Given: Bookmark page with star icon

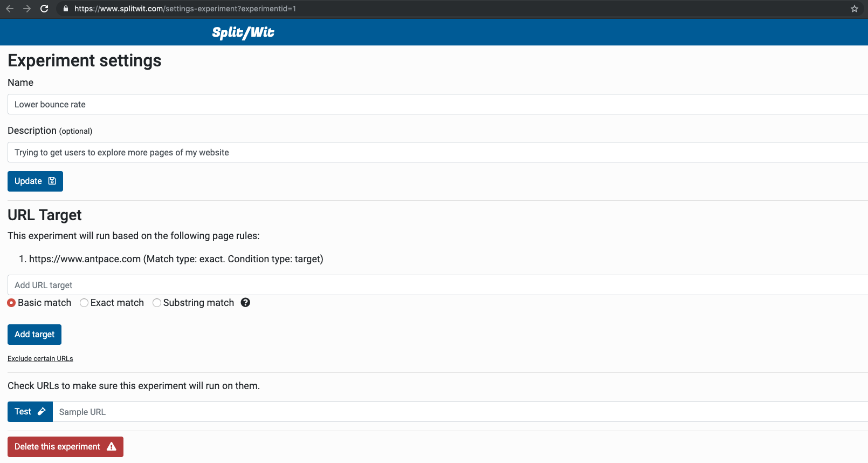Looking at the screenshot, I should (854, 9).
